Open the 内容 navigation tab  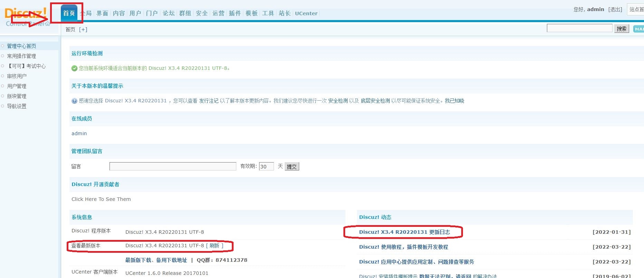119,13
